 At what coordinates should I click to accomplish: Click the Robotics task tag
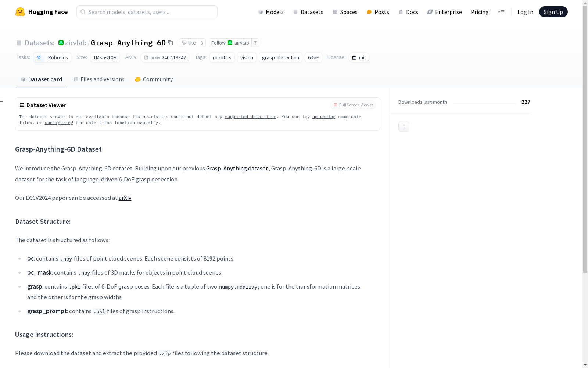point(52,57)
